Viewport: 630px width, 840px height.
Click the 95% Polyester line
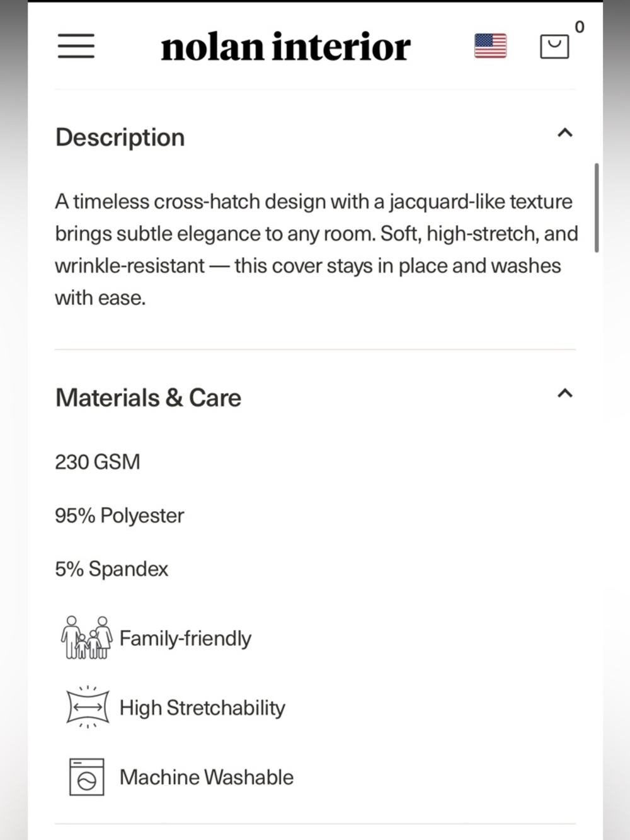[x=119, y=515]
